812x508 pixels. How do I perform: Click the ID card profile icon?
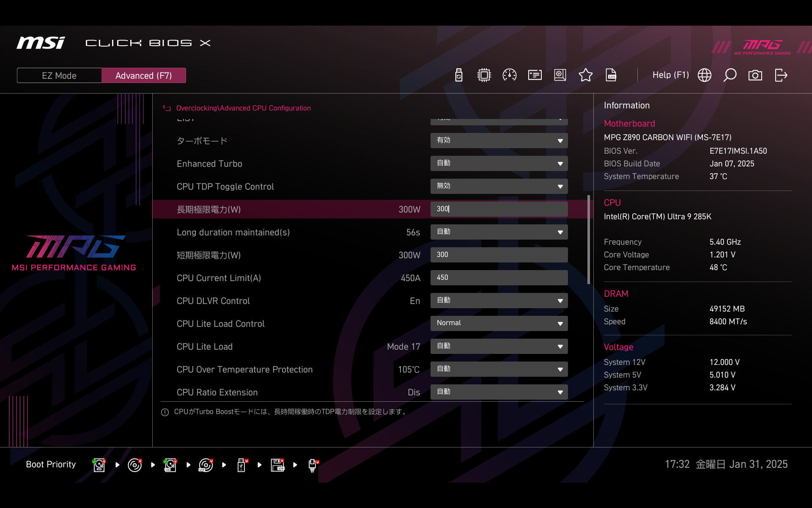tap(535, 75)
